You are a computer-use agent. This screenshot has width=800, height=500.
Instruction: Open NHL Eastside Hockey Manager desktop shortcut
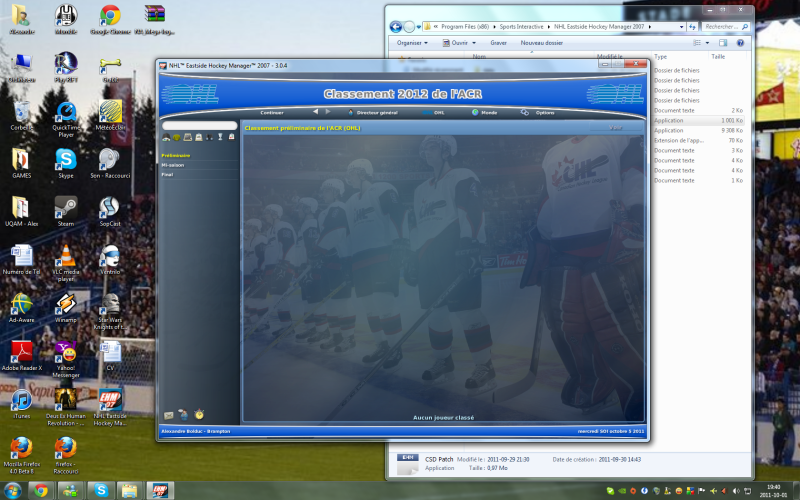[110, 407]
